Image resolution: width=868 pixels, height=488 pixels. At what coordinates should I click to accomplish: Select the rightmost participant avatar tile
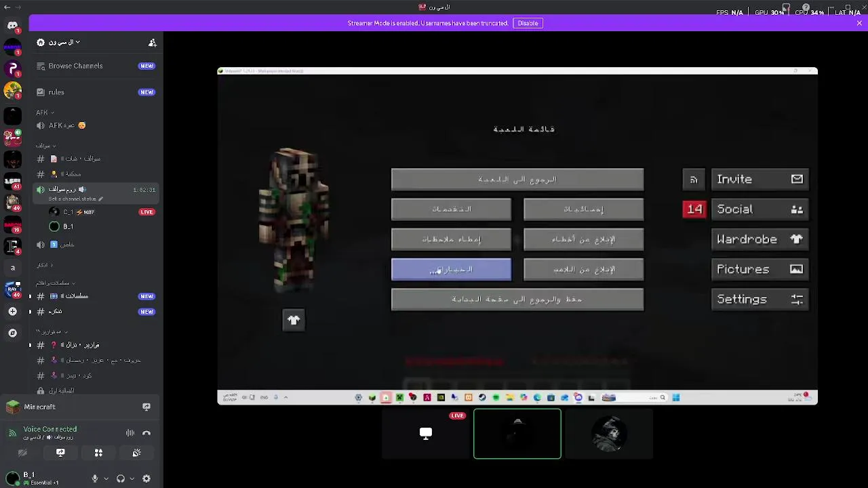click(x=609, y=434)
